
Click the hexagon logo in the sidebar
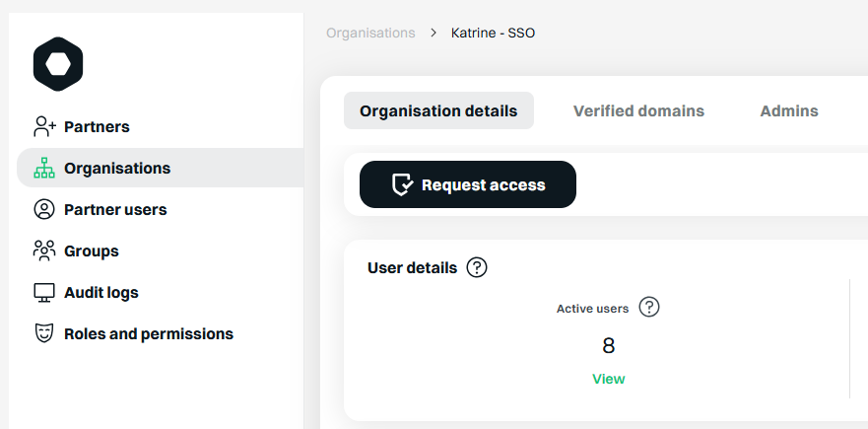[58, 64]
